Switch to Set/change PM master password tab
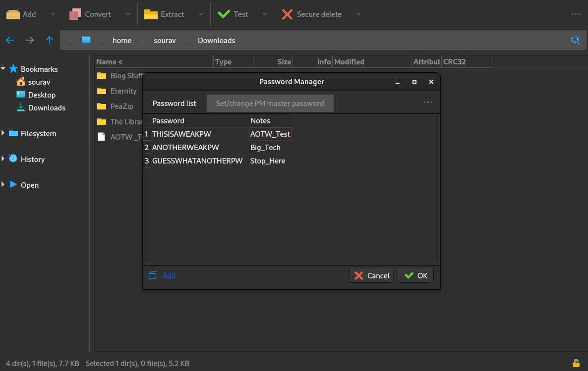 270,104
